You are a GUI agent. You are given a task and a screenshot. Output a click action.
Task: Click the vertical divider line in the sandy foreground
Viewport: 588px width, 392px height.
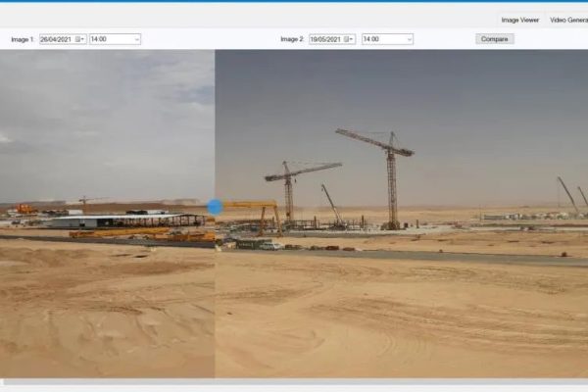point(215,314)
